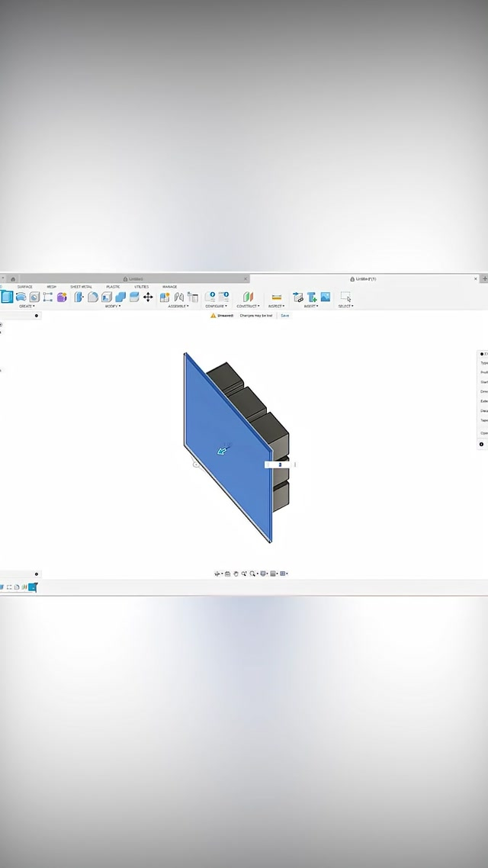Screen dimensions: 488x868
Task: Switch to the SURFACE tab
Action: (x=24, y=287)
